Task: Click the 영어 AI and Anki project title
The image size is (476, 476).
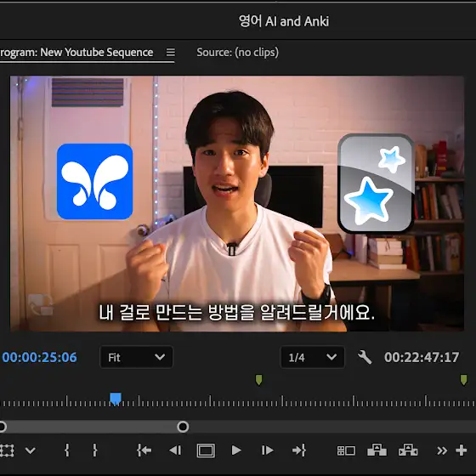Action: tap(284, 21)
